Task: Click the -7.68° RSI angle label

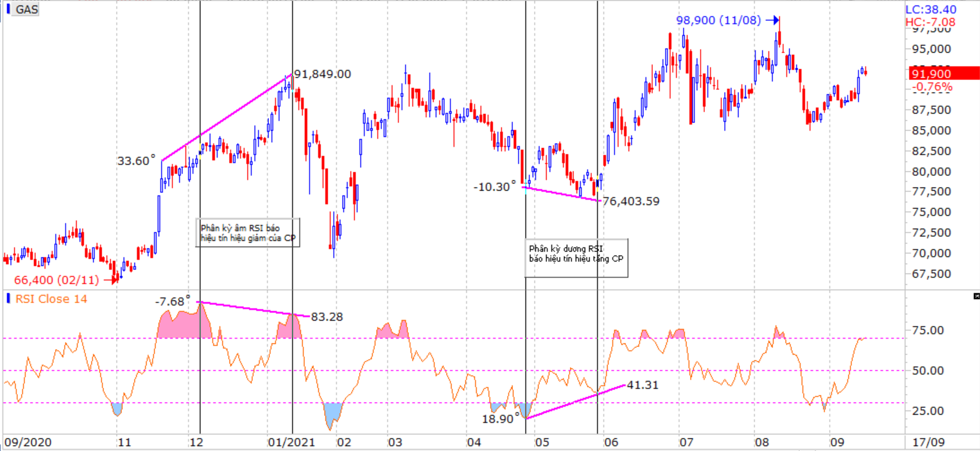Action: 172,302
